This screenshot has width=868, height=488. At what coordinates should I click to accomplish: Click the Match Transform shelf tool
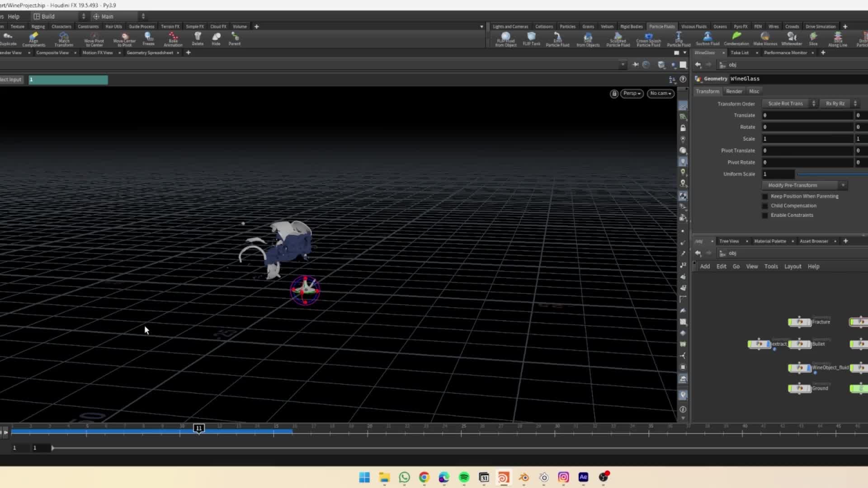coord(64,39)
